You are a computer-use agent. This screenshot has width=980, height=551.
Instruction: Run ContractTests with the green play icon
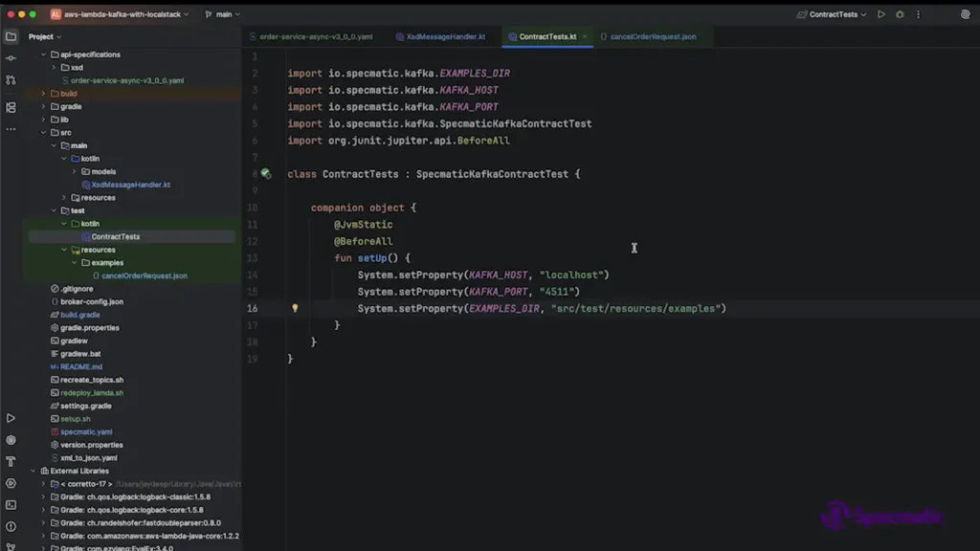coord(881,14)
